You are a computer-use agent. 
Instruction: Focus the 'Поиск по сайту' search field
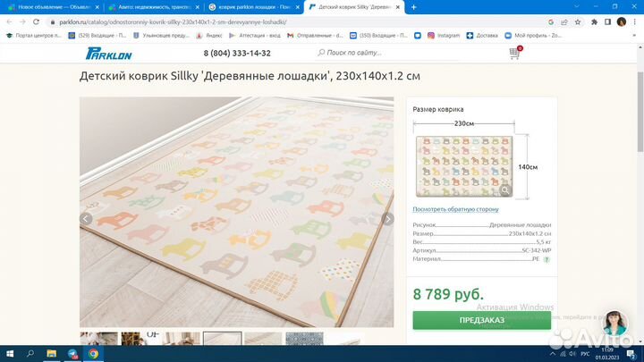387,53
